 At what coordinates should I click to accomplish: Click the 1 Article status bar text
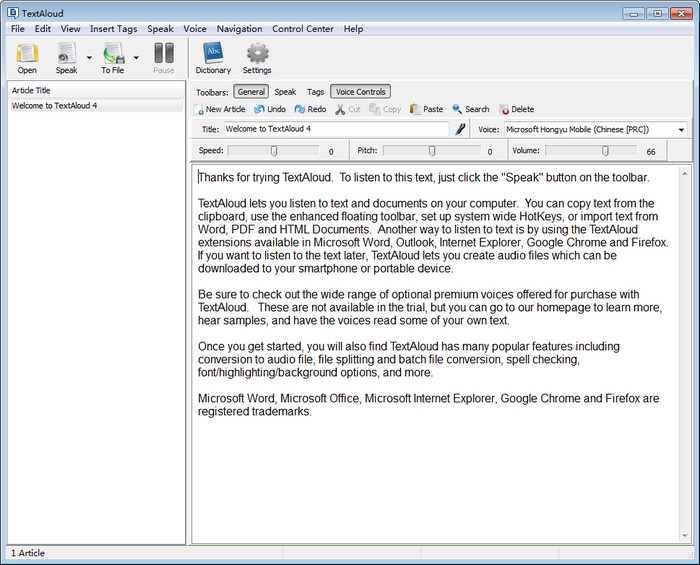click(28, 553)
